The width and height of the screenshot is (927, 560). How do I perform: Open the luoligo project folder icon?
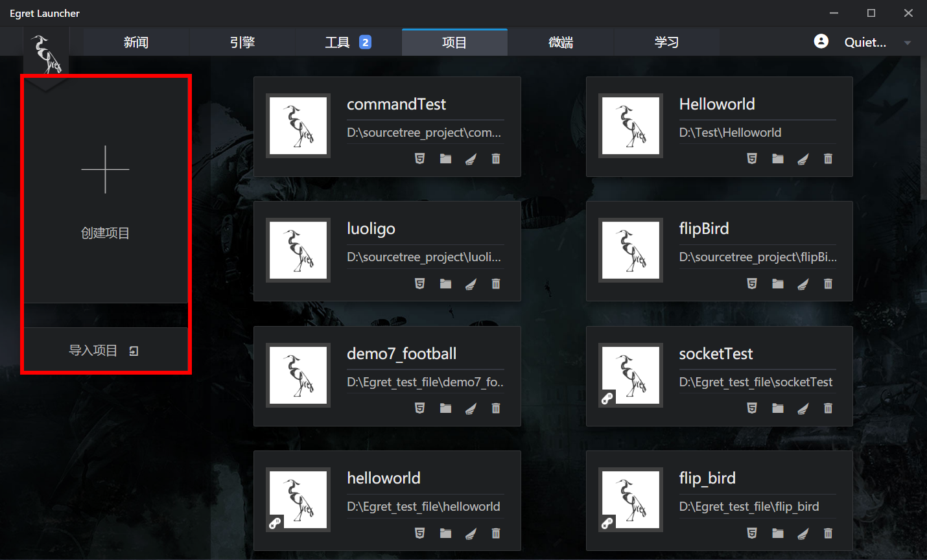click(x=445, y=284)
